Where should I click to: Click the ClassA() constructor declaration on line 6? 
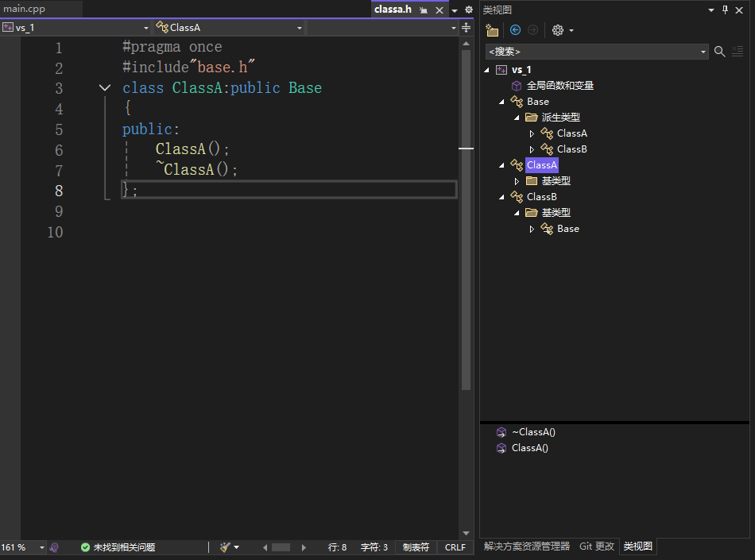(192, 149)
